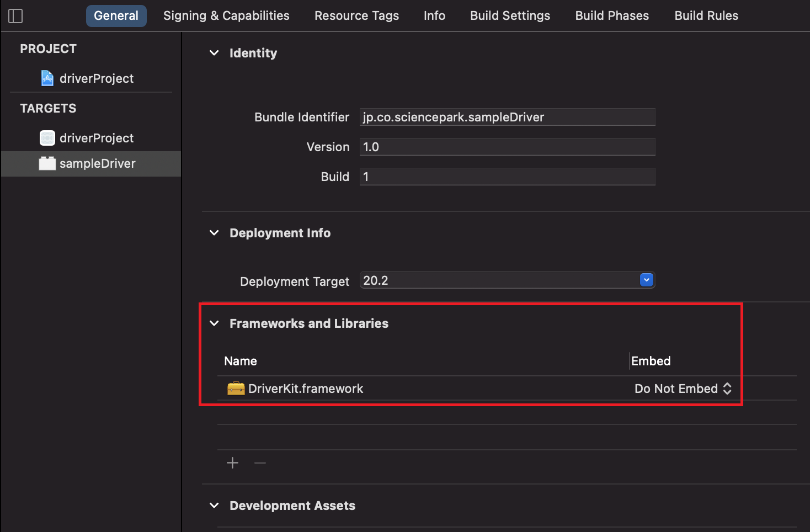Image resolution: width=810 pixels, height=532 pixels.
Task: Select the General tab
Action: pyautogui.click(x=116, y=15)
